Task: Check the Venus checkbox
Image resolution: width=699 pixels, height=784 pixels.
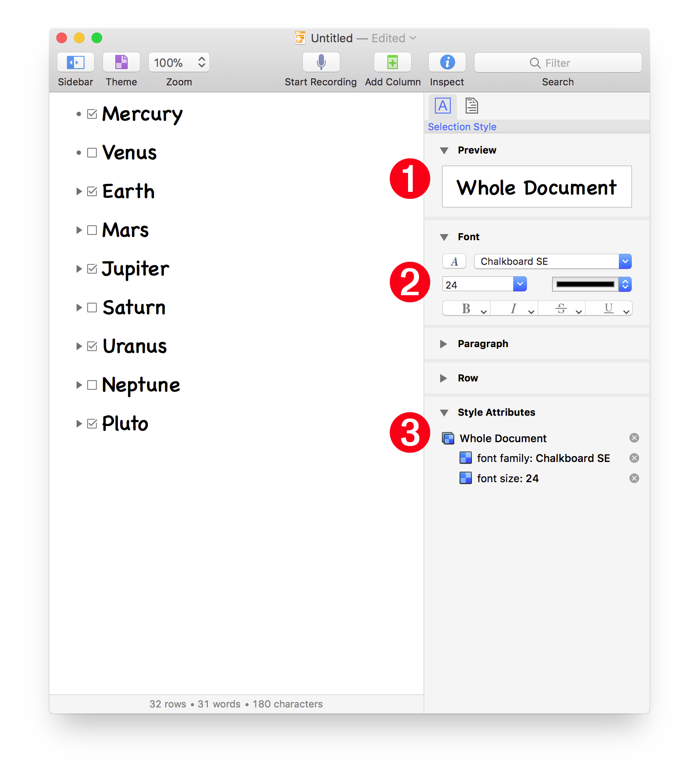Action: [x=92, y=153]
